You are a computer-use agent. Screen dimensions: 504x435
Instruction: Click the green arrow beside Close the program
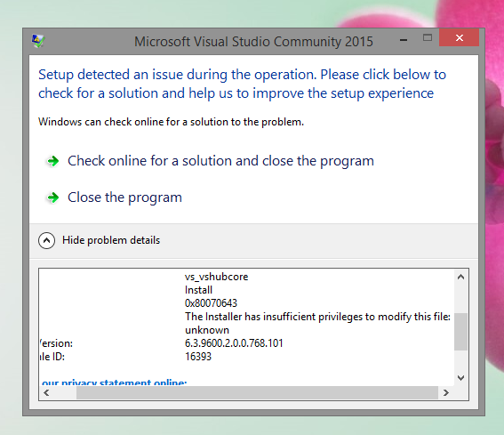(x=53, y=197)
